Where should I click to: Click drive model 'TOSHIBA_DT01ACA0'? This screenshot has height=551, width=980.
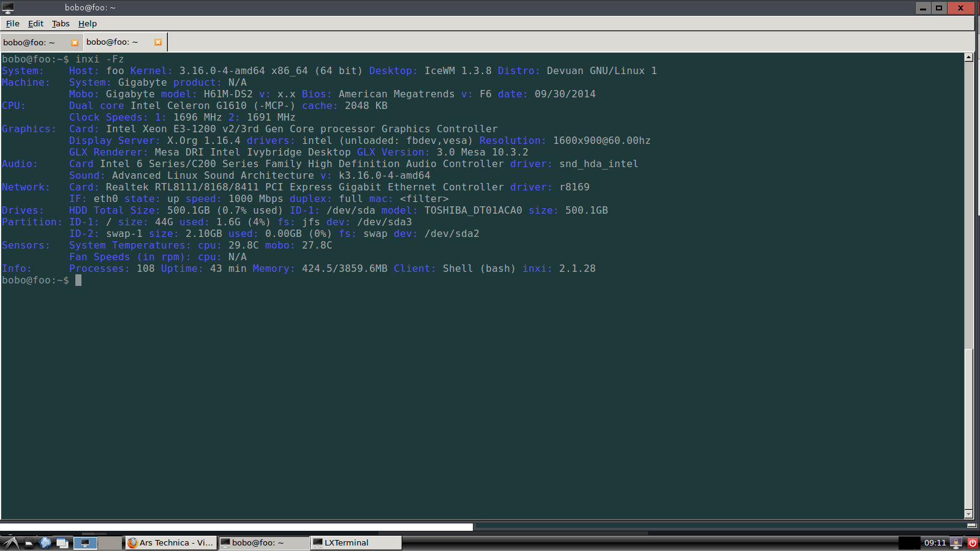[473, 211]
